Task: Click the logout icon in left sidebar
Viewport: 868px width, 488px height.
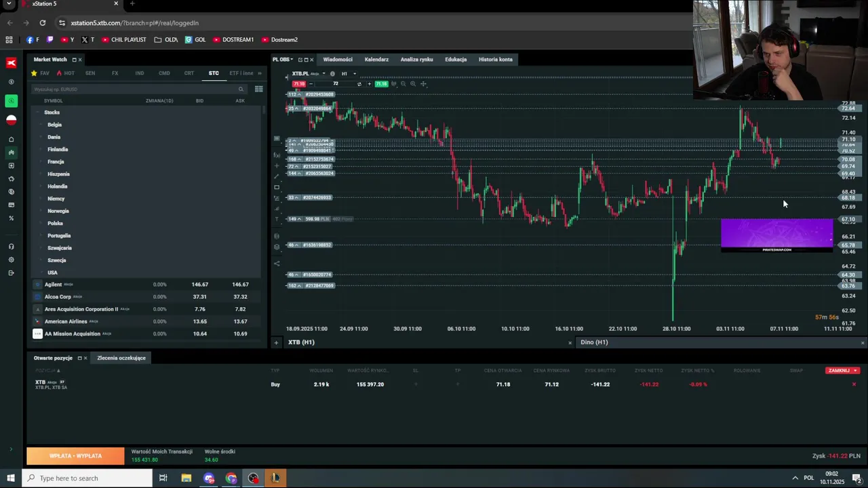Action: coord(11,272)
